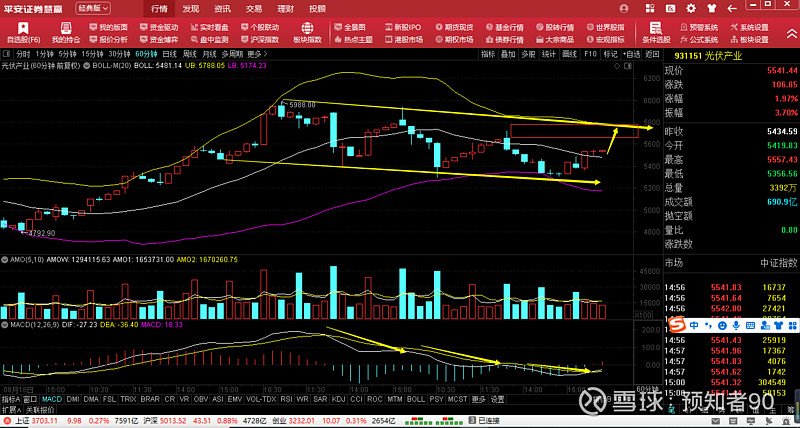
Task: Toggle the panel layout icon left of 分时
Action: [6, 54]
